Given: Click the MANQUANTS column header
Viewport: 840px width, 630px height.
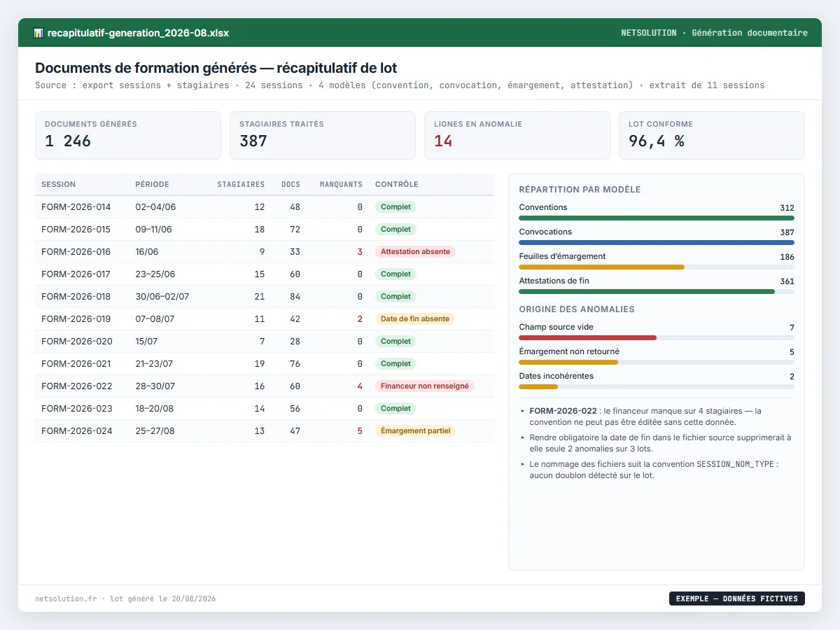Looking at the screenshot, I should click(x=341, y=185).
